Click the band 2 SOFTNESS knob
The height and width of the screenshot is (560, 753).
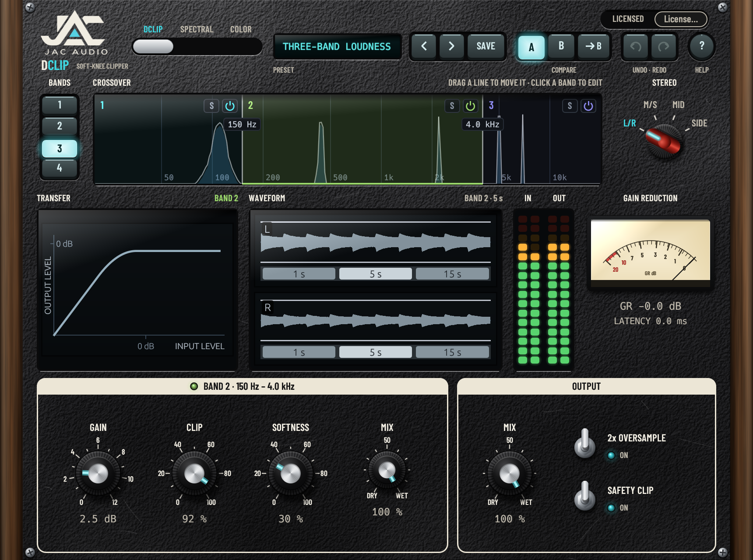click(291, 473)
